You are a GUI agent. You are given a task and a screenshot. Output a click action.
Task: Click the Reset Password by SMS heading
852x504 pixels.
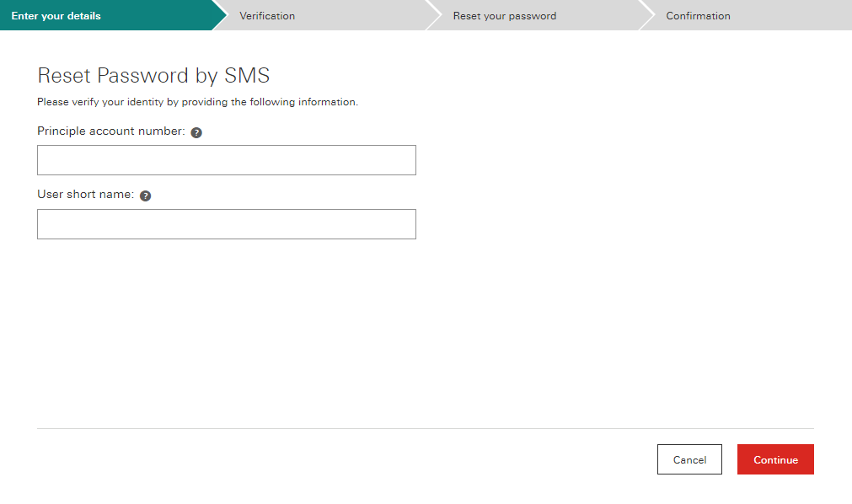point(153,76)
